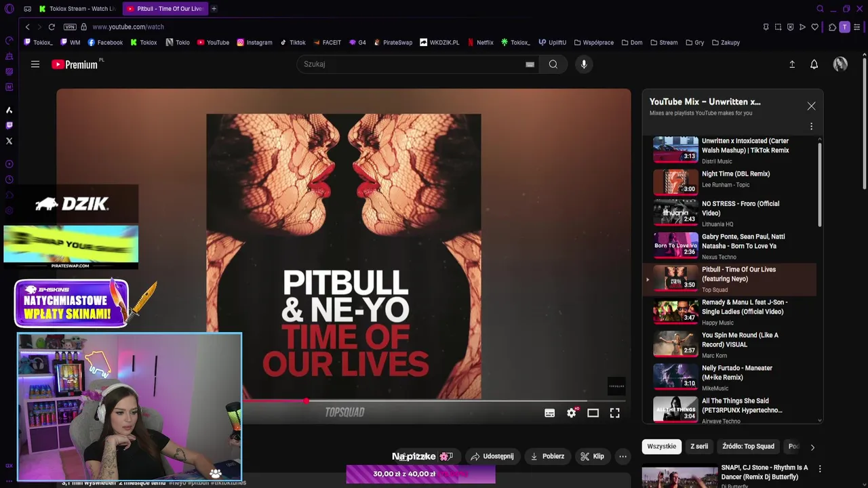
Task: Open the YouTube guide hamburger menu
Action: click(35, 64)
